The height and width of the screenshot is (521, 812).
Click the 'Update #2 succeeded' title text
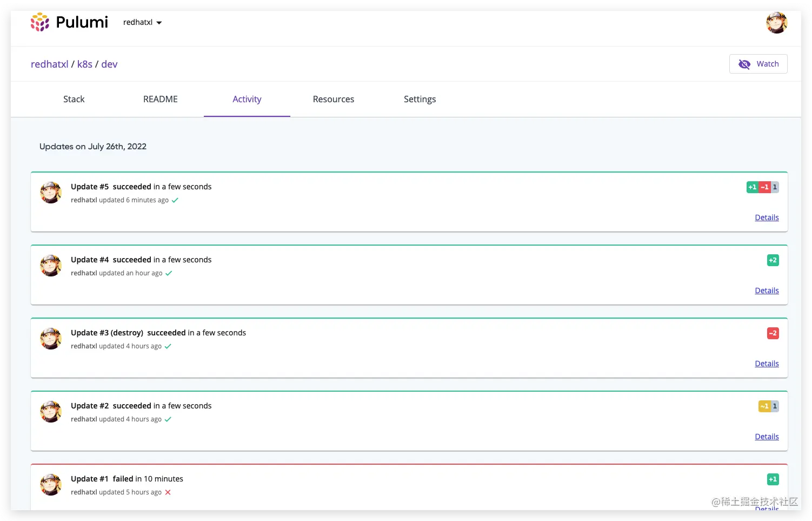click(x=111, y=406)
